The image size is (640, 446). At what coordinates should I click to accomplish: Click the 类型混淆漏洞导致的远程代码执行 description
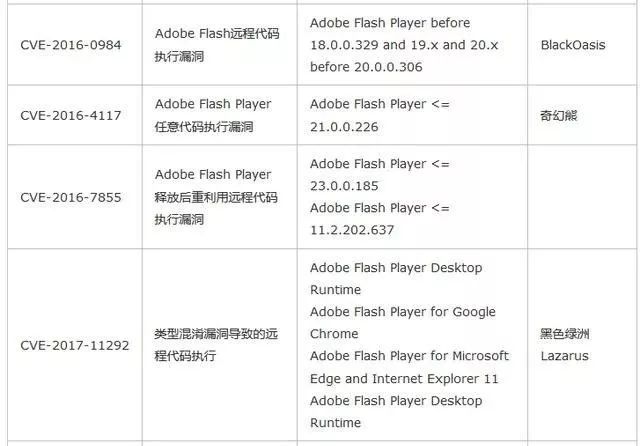[x=216, y=345]
